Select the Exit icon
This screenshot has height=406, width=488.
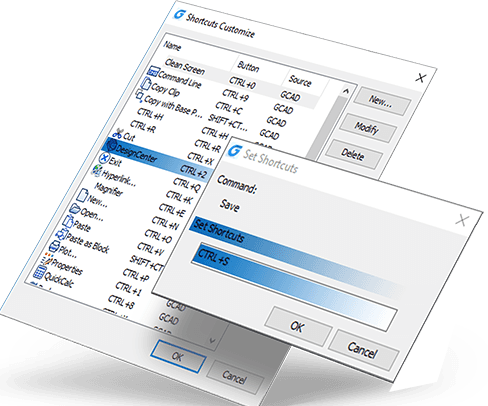pos(104,157)
